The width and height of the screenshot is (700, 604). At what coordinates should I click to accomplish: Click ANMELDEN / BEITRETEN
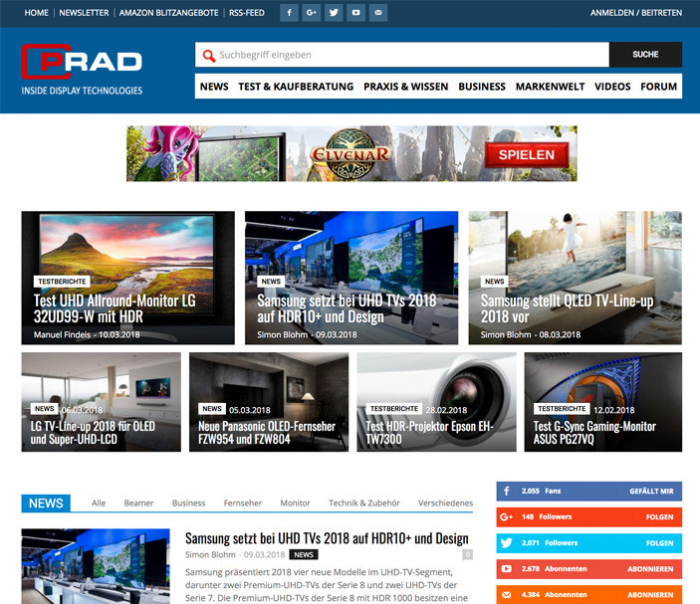636,13
